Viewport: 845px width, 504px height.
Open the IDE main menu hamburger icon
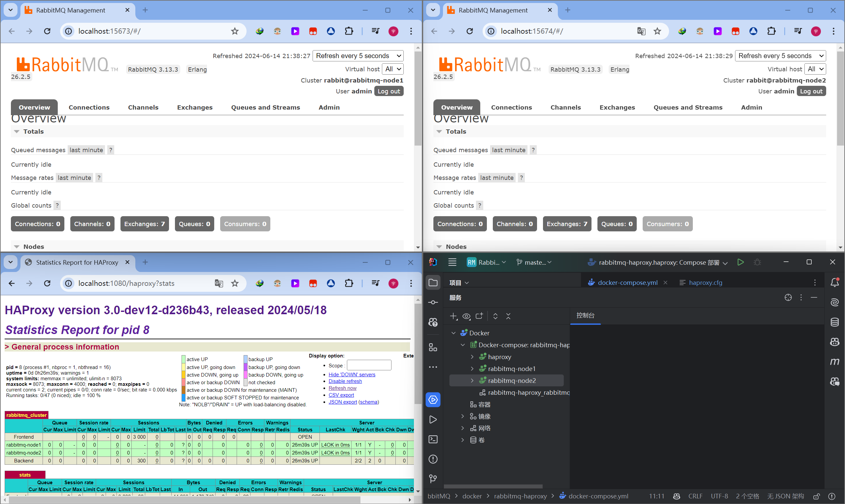[x=452, y=262]
